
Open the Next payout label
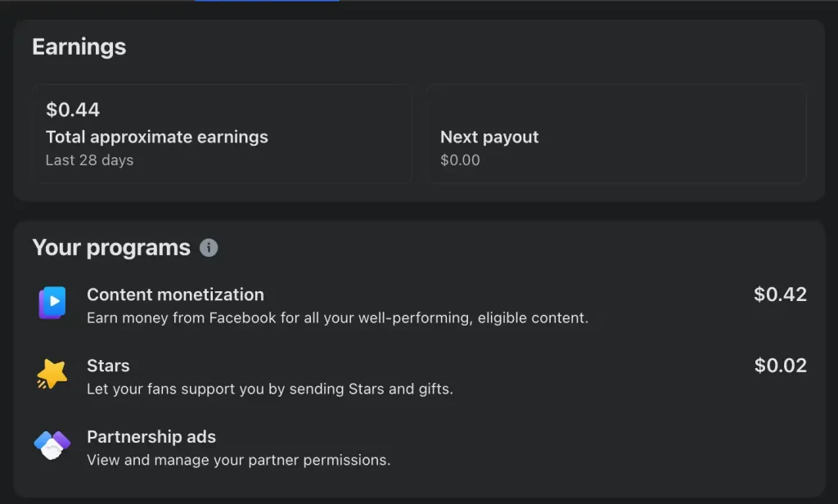tap(489, 137)
